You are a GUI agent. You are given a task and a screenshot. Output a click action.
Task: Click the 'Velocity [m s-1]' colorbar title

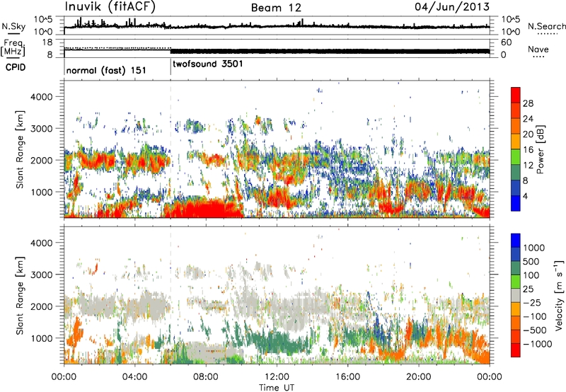pos(560,295)
